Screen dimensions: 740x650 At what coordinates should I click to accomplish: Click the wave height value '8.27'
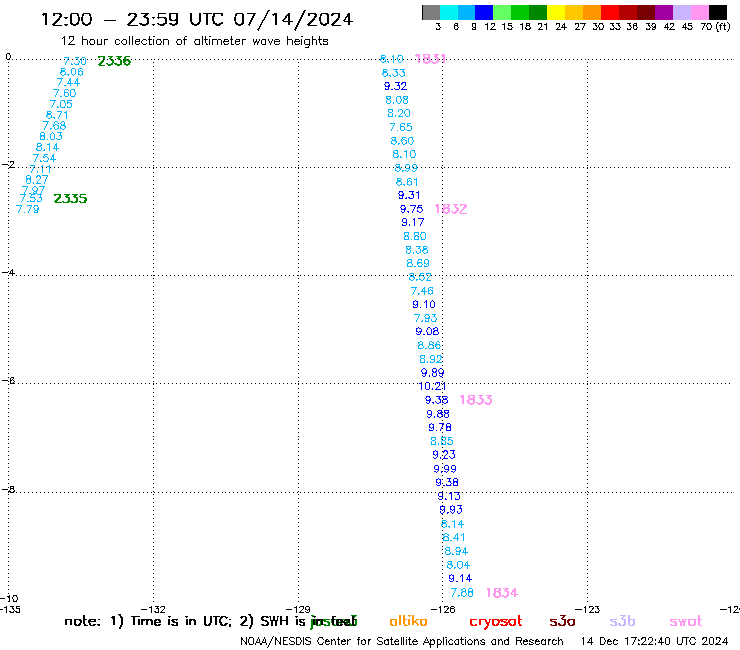36,180
